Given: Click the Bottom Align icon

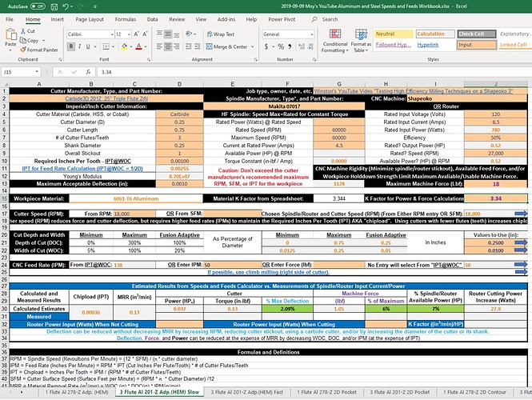Looking at the screenshot, I should pos(177,34).
